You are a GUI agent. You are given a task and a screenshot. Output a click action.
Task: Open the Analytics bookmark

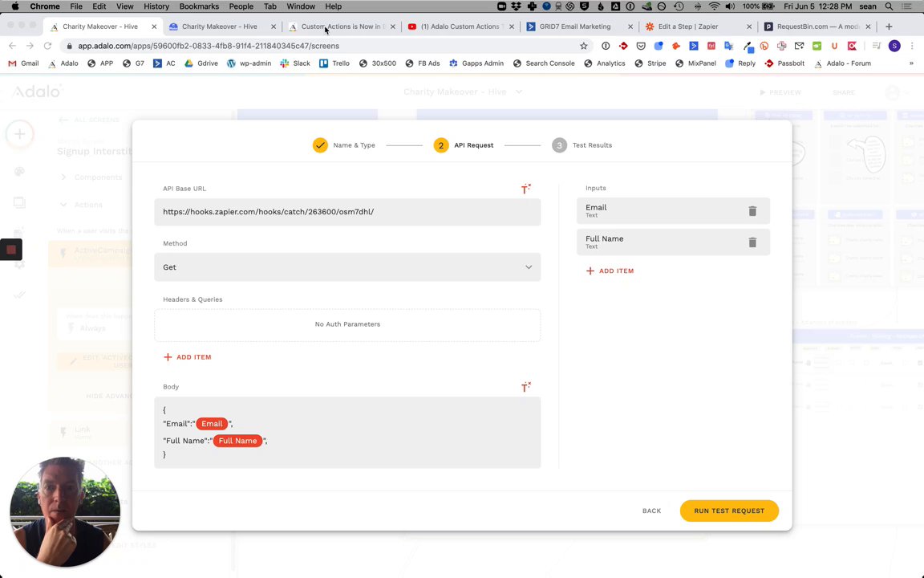tap(605, 63)
